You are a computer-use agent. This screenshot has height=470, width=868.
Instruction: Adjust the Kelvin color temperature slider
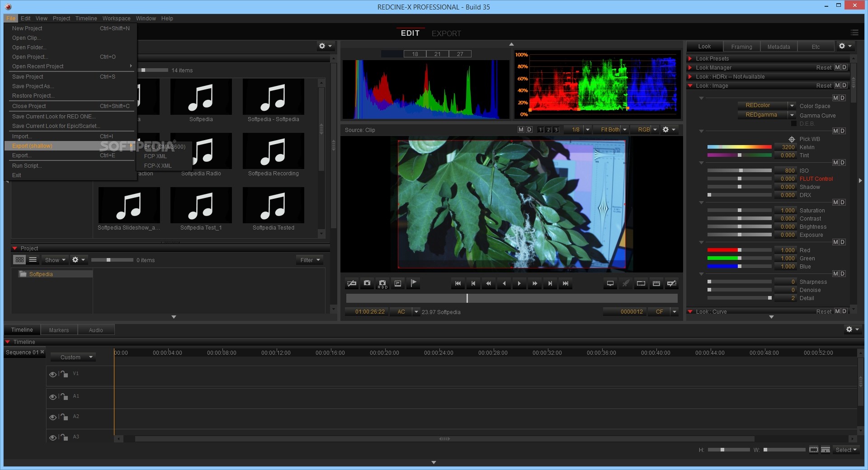click(x=739, y=147)
